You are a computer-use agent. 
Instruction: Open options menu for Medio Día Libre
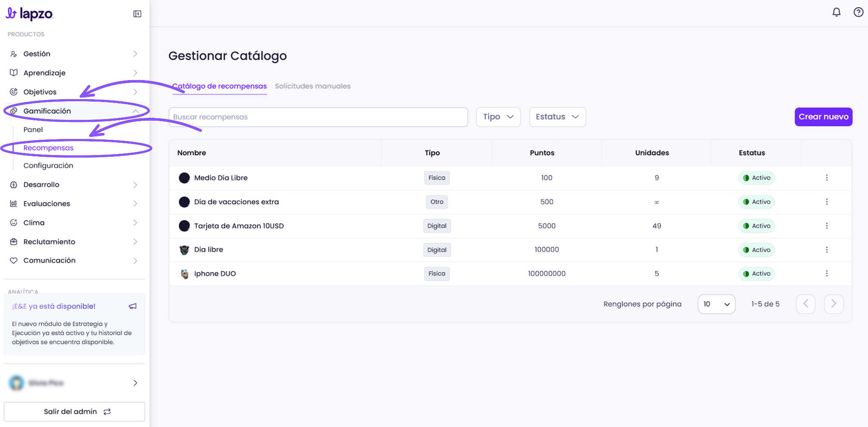(826, 177)
